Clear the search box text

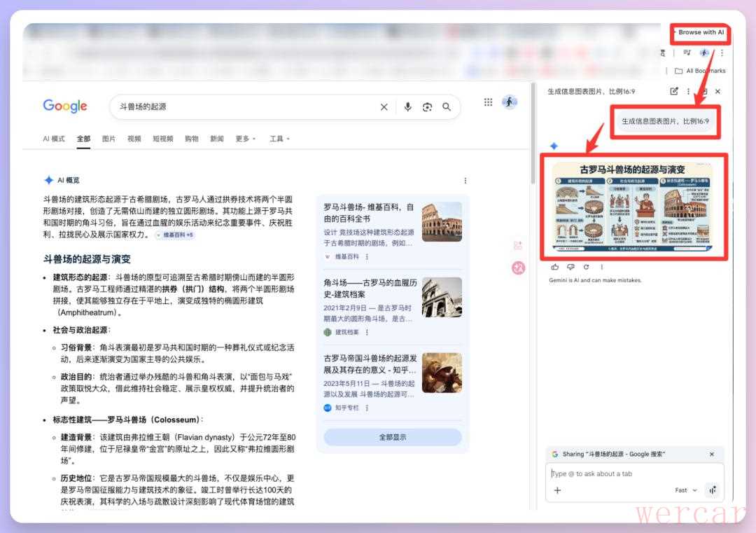coord(384,107)
